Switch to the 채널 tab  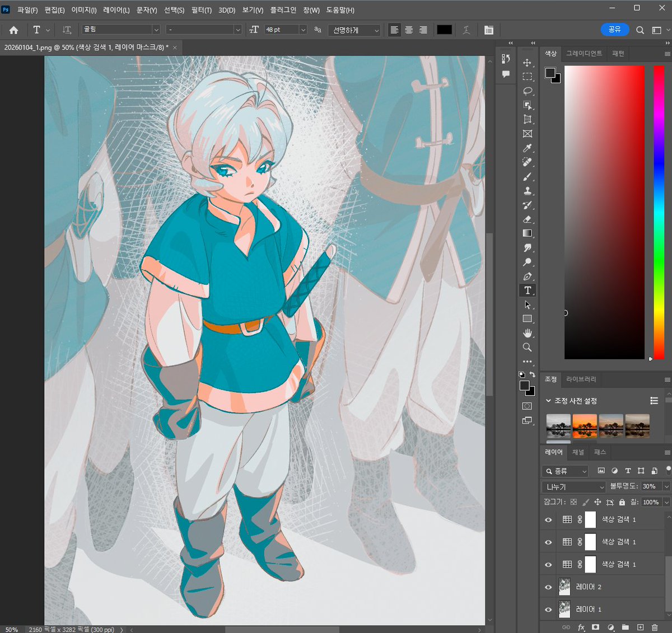point(578,452)
